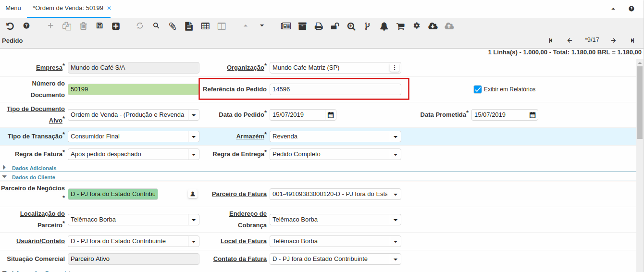644x272 pixels.
Task: Switch to grid view icon
Action: point(205,26)
